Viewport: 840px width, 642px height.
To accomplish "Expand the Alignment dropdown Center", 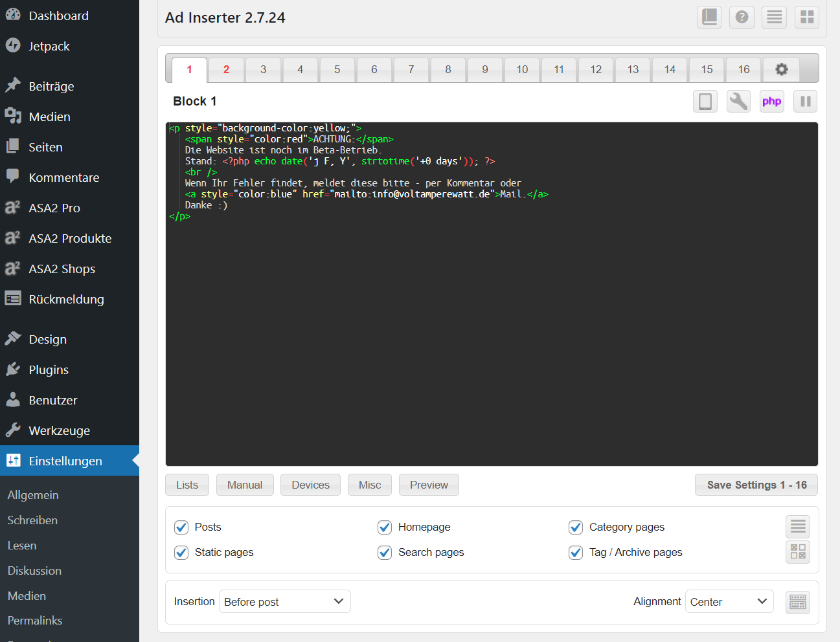I will (x=729, y=602).
